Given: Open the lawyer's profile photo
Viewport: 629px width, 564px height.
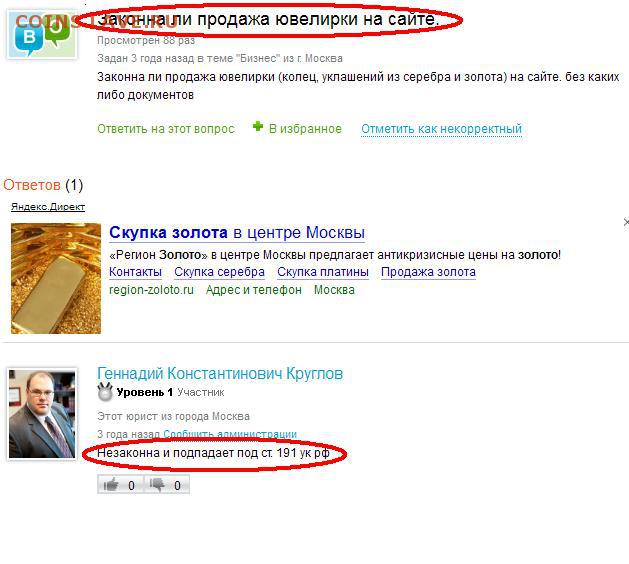Looking at the screenshot, I should tap(42, 414).
